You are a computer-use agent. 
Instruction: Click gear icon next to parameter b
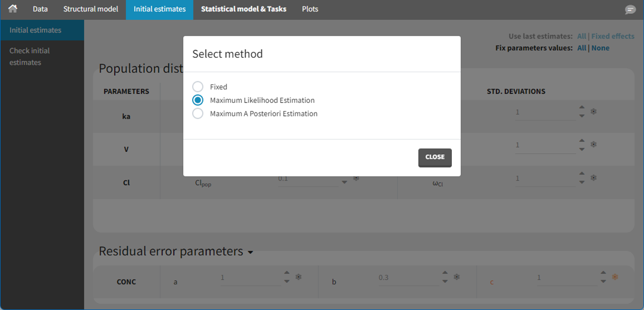tap(457, 277)
